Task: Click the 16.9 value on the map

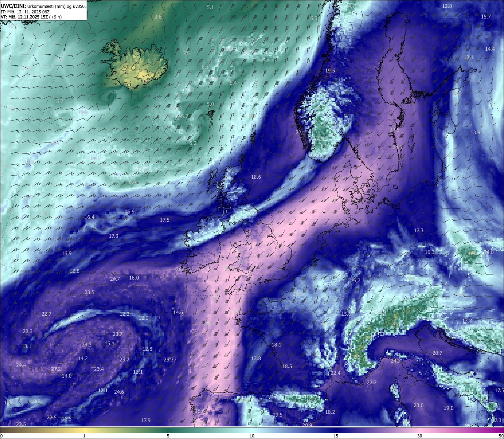Action: click(x=67, y=254)
